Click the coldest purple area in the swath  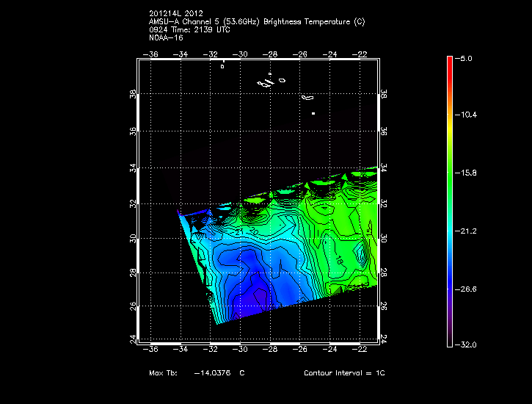[257, 297]
